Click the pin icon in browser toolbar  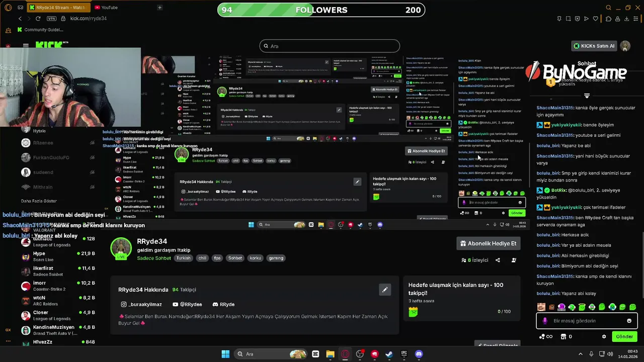pyautogui.click(x=559, y=19)
